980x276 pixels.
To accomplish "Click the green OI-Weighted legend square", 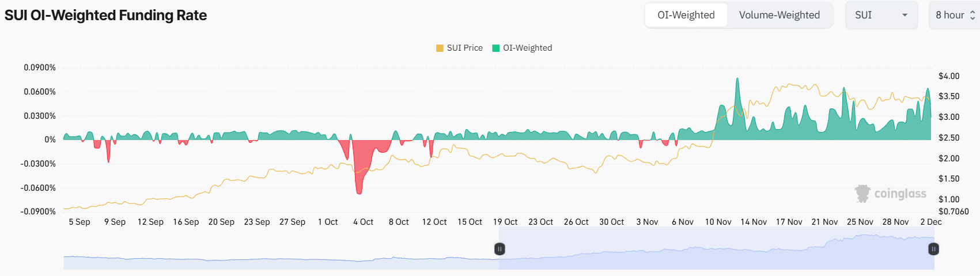I will [495, 48].
